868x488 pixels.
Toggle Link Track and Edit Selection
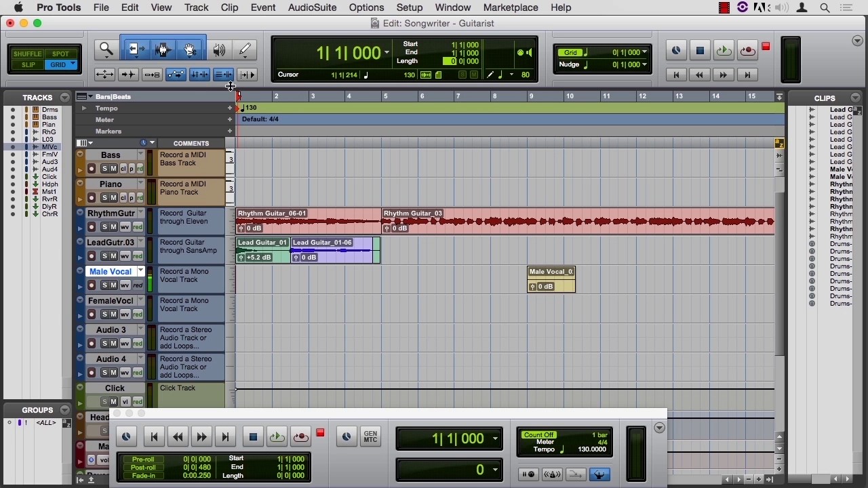tap(223, 75)
